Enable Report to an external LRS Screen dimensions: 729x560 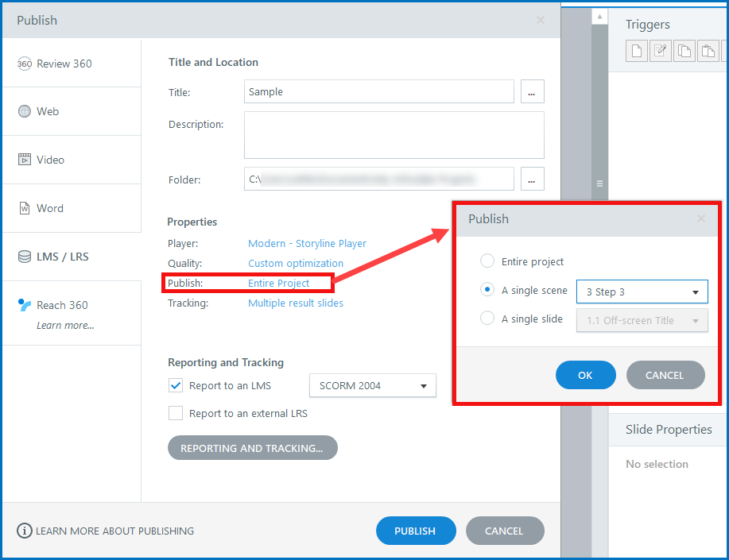[x=175, y=413]
